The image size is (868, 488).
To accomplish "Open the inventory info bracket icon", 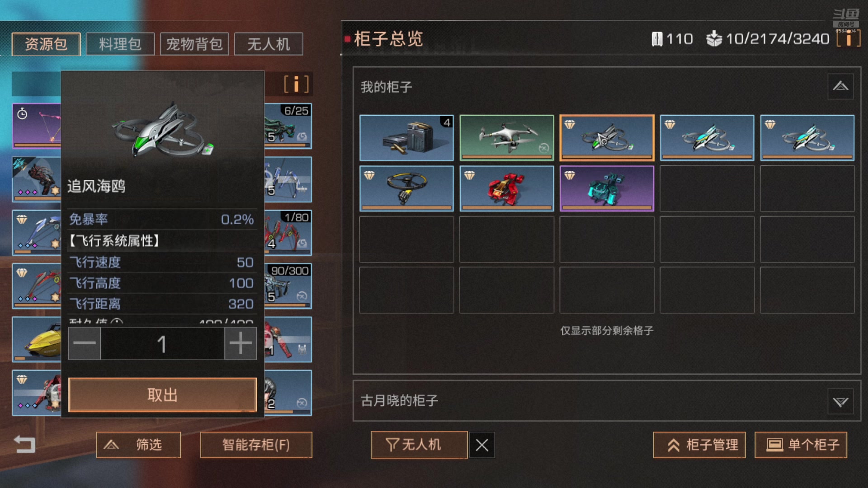I will 296,84.
